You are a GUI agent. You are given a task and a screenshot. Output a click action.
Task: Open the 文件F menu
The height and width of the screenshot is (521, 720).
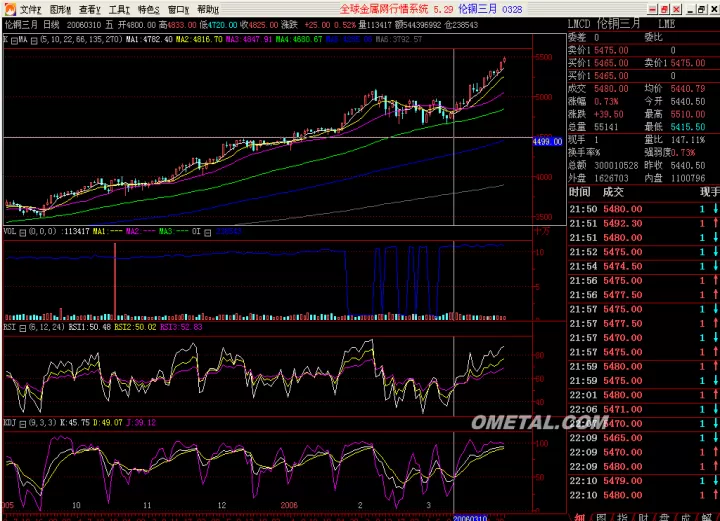coord(31,10)
